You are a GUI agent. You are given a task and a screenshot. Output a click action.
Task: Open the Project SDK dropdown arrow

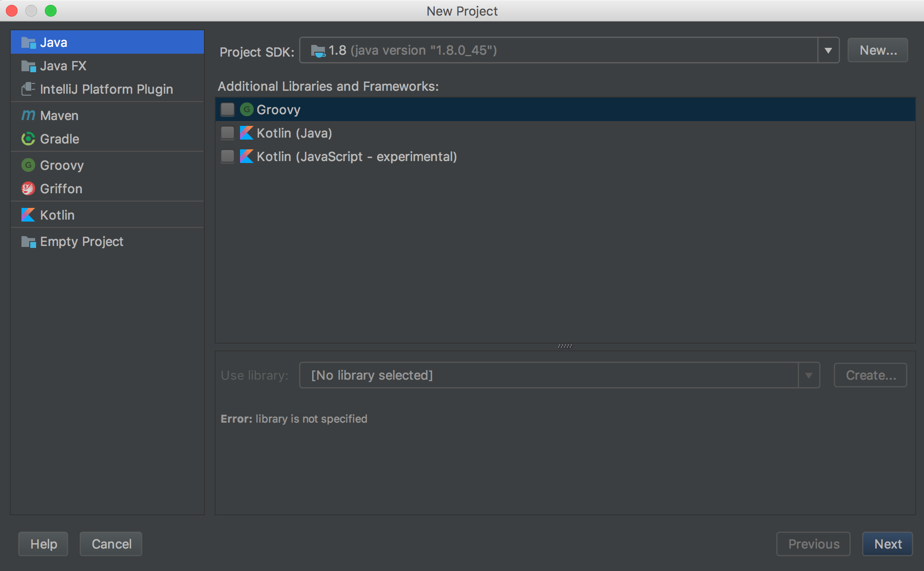pos(828,50)
